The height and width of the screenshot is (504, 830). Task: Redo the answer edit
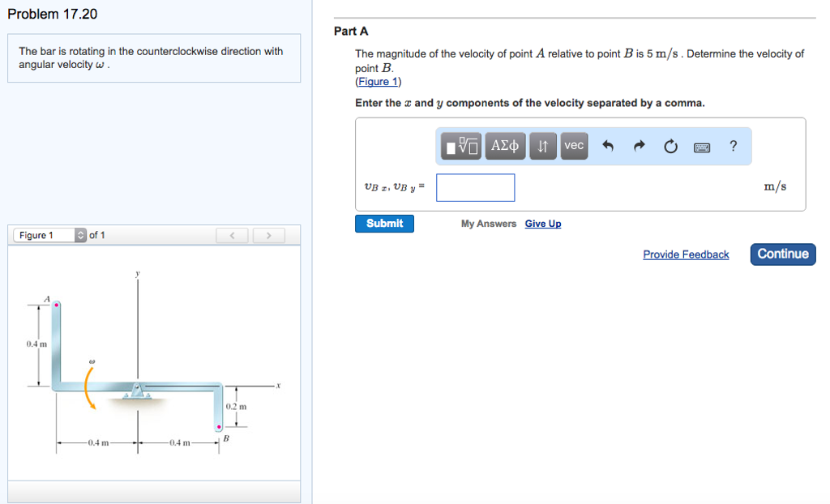[639, 147]
